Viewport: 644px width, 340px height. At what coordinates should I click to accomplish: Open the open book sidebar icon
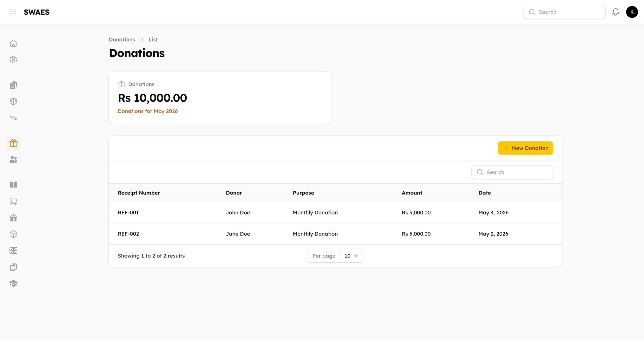[x=13, y=185]
